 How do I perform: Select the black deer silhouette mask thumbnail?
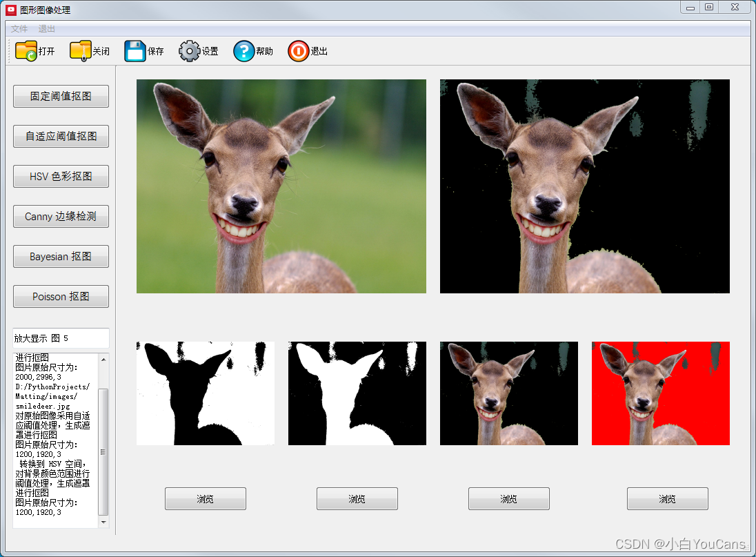pos(206,393)
